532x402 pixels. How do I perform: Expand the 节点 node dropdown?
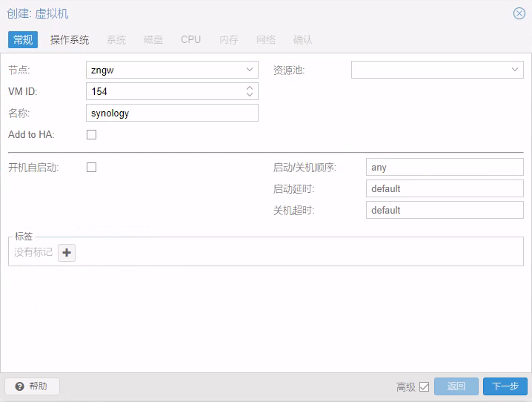click(249, 70)
